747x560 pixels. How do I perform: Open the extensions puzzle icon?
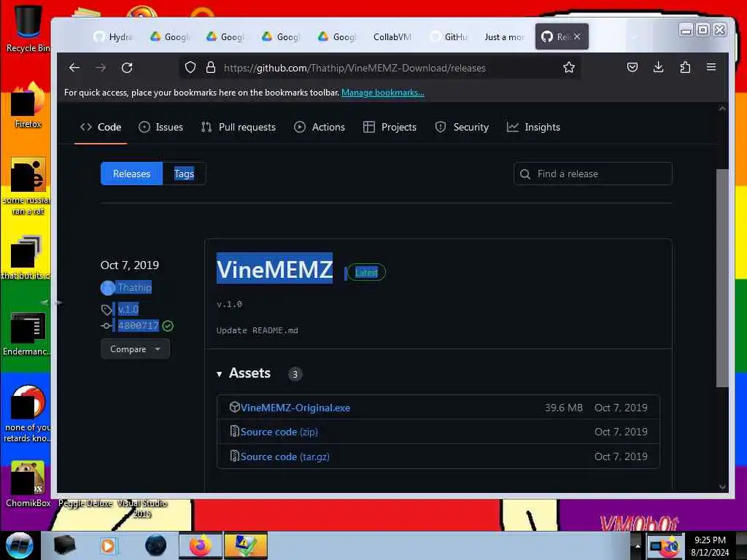685,67
